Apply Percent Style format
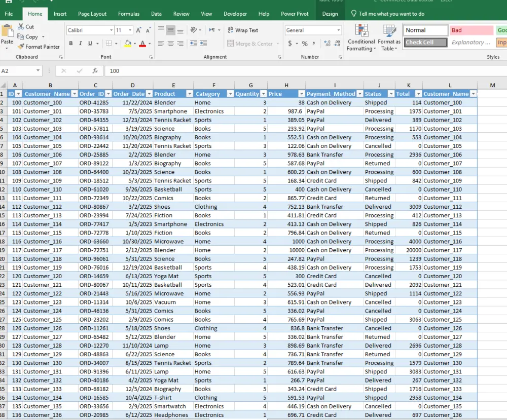The height and width of the screenshot is (420, 507). click(x=305, y=43)
